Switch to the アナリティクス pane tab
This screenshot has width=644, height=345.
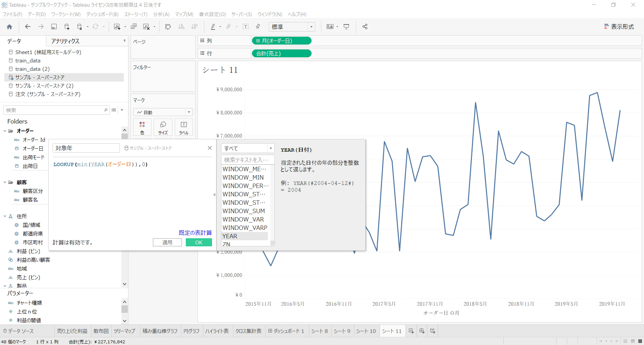point(65,41)
